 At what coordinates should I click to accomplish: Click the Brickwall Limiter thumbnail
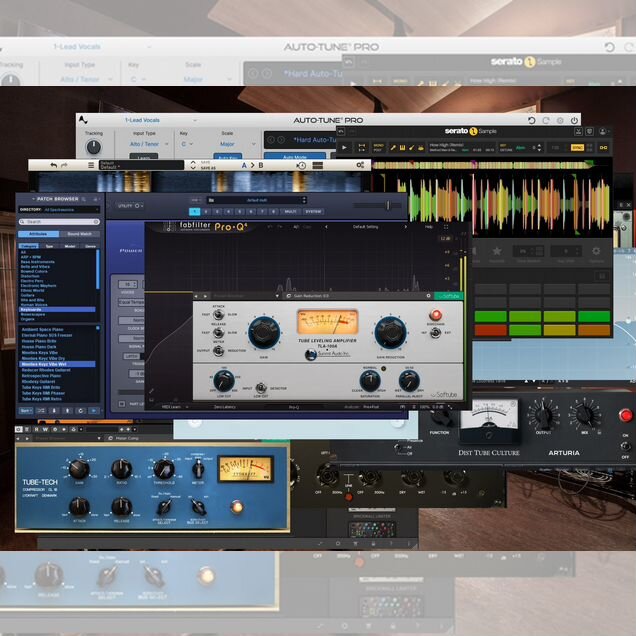point(372,528)
